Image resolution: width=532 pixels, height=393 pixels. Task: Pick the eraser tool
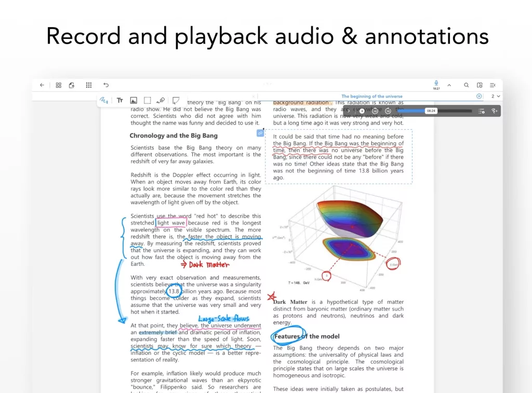point(161,100)
